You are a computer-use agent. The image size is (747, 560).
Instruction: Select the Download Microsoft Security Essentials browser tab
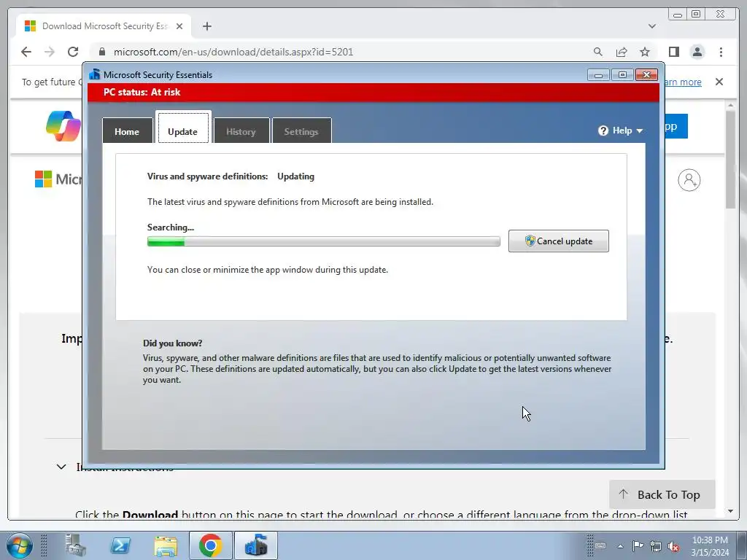pos(104,26)
